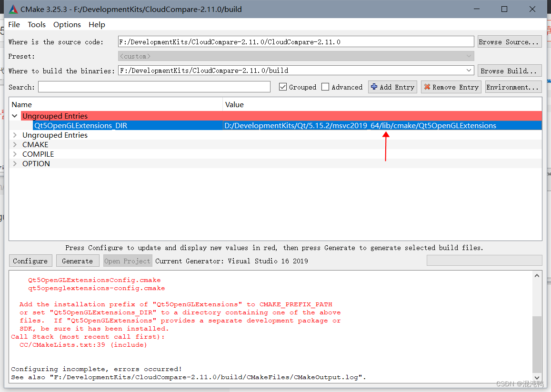Click 'CC/CMakeLists.txt:39 (include)' log line
551x392 pixels.
point(83,344)
